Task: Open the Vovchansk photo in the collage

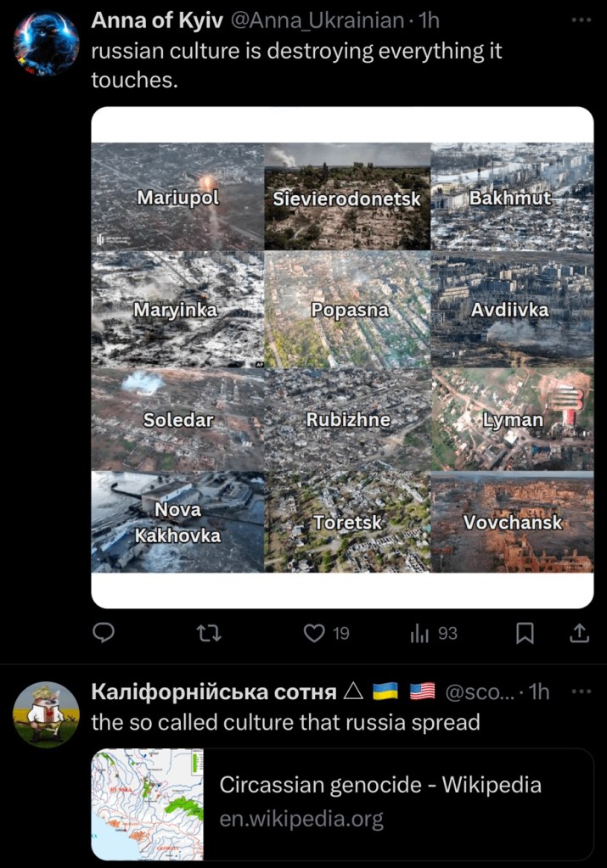Action: (x=512, y=522)
